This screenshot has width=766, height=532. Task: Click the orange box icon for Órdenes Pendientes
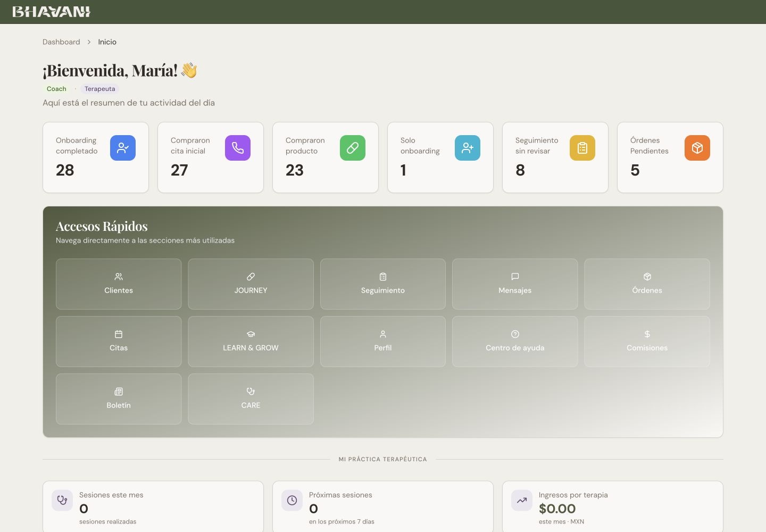(x=697, y=148)
